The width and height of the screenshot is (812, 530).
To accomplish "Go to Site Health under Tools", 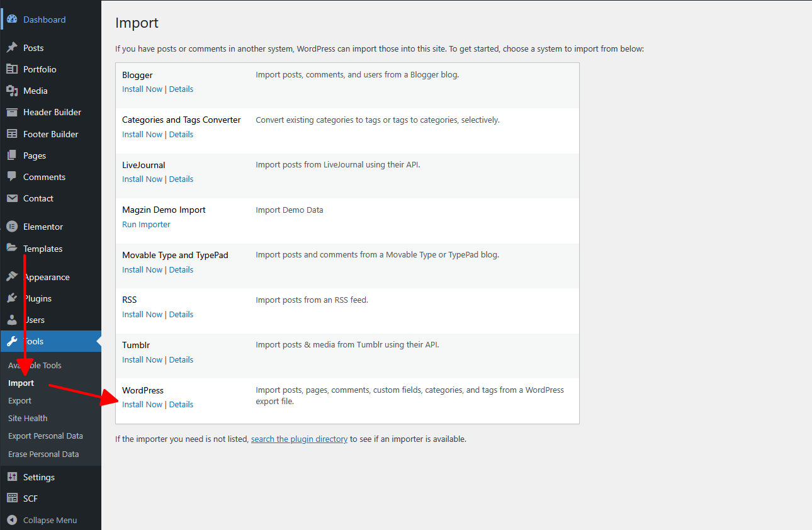I will [28, 418].
